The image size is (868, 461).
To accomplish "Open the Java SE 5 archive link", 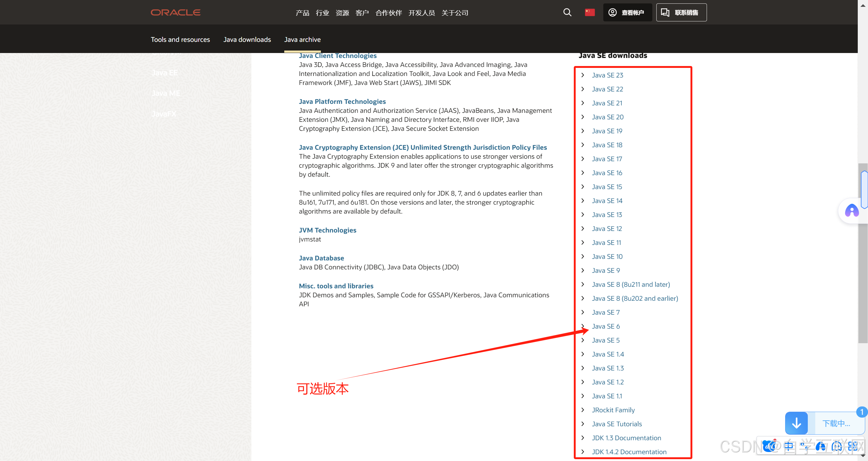I will [x=605, y=340].
